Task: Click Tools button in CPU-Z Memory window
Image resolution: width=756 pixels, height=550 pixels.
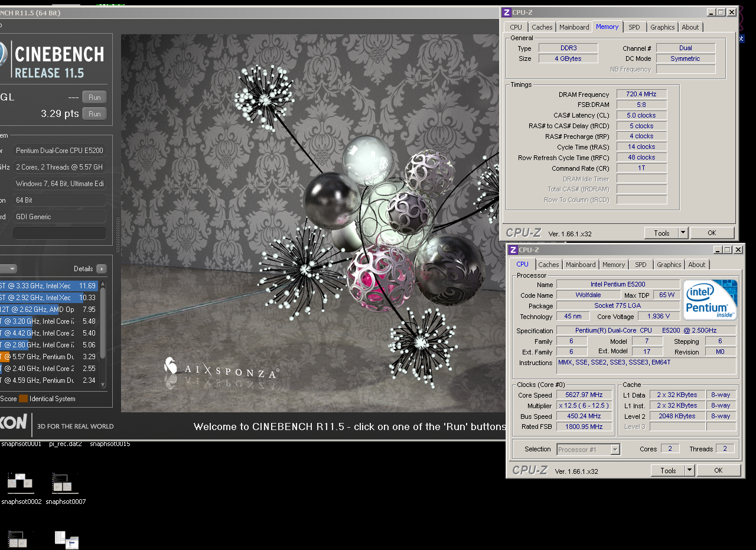Action: coord(661,233)
